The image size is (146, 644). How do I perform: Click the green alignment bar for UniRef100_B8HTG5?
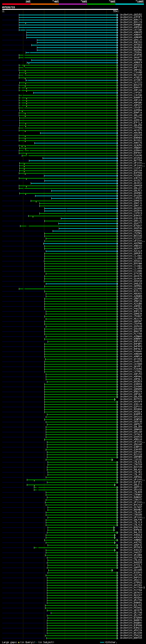(x=82, y=638)
